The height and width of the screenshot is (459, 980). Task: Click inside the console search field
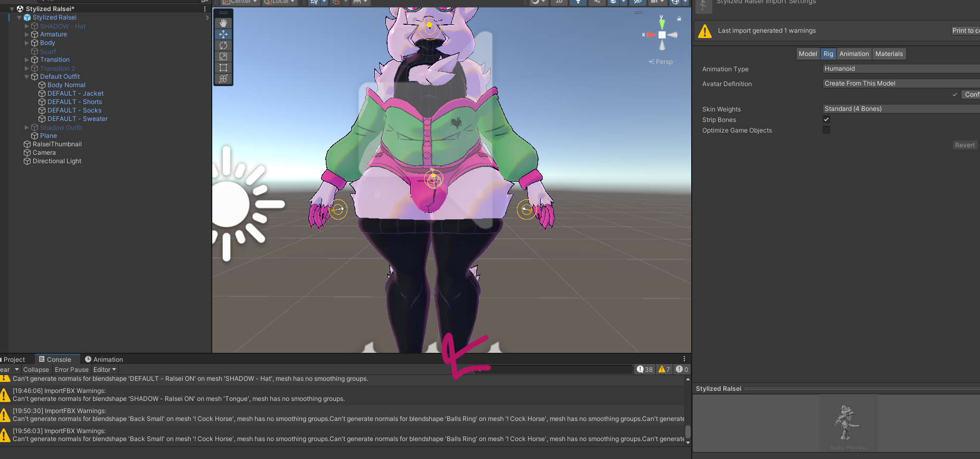552,369
